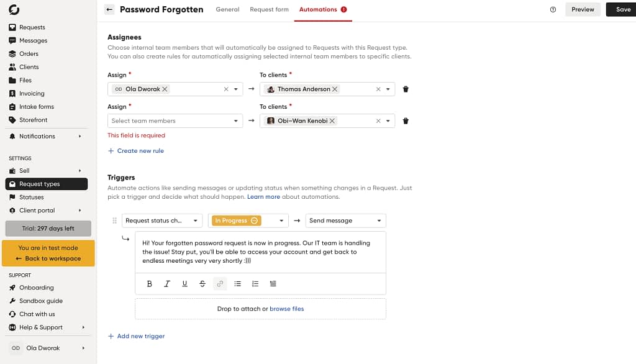
Task: Open the help question mark icon
Action: [x=553, y=9]
